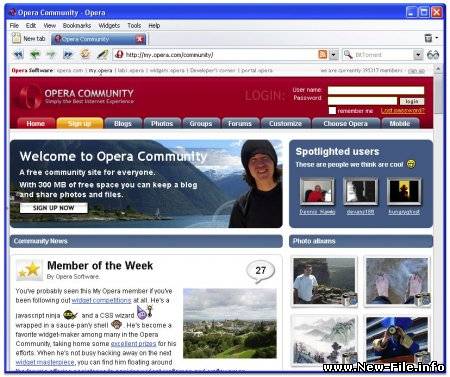Open the Groups site tab
This screenshot has width=450, height=377.
tap(201, 123)
